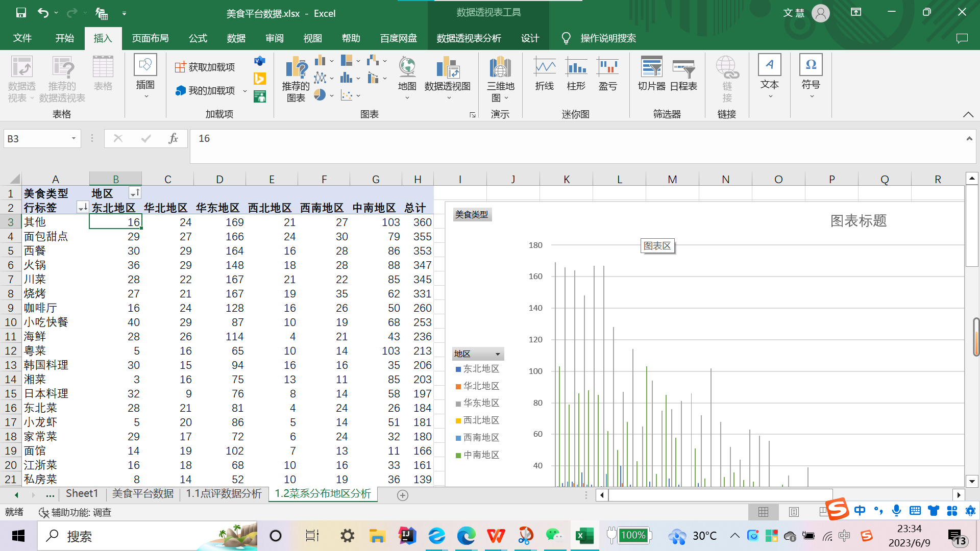The height and width of the screenshot is (551, 980).
Task: Click the Save icon in title bar
Action: [21, 13]
